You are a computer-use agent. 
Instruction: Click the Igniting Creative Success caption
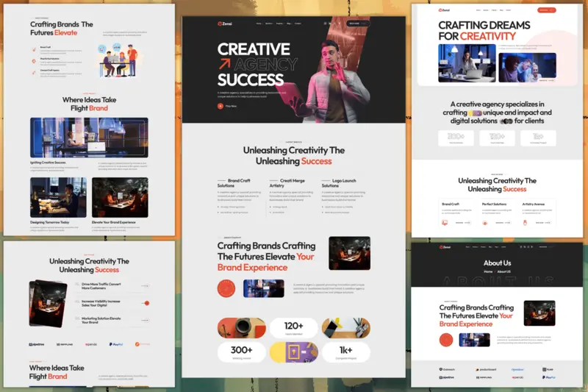(x=48, y=163)
